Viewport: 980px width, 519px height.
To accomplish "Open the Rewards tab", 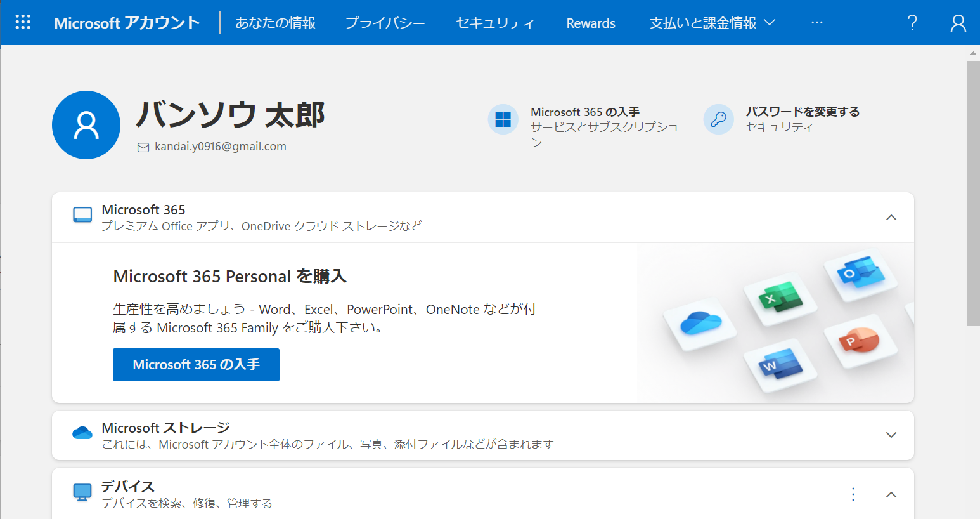I will (x=591, y=23).
